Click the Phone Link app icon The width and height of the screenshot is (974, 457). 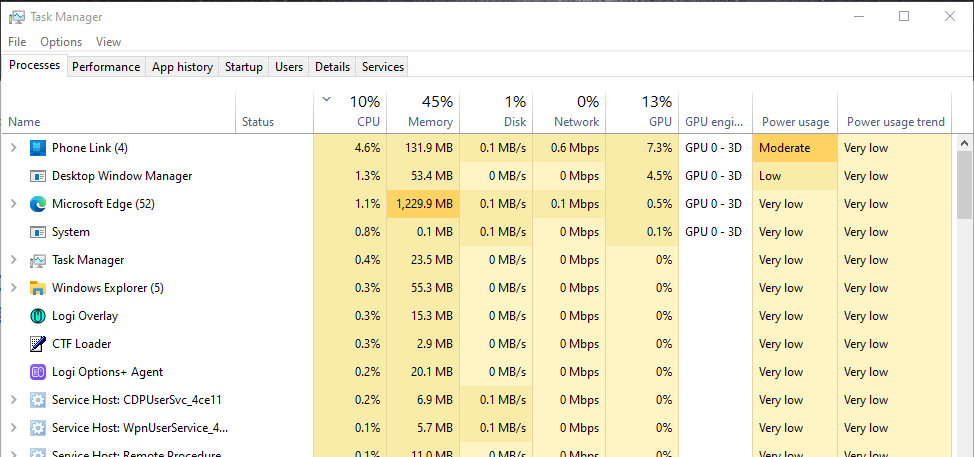[38, 148]
